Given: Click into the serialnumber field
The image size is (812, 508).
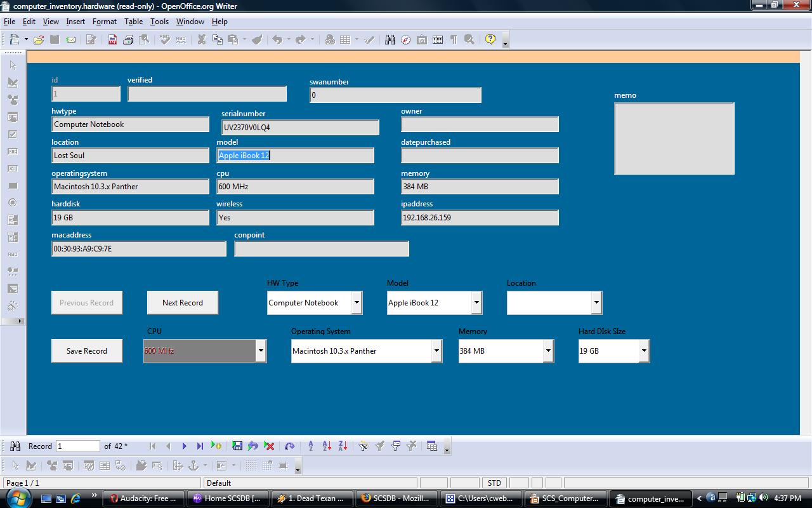Looking at the screenshot, I should point(300,127).
